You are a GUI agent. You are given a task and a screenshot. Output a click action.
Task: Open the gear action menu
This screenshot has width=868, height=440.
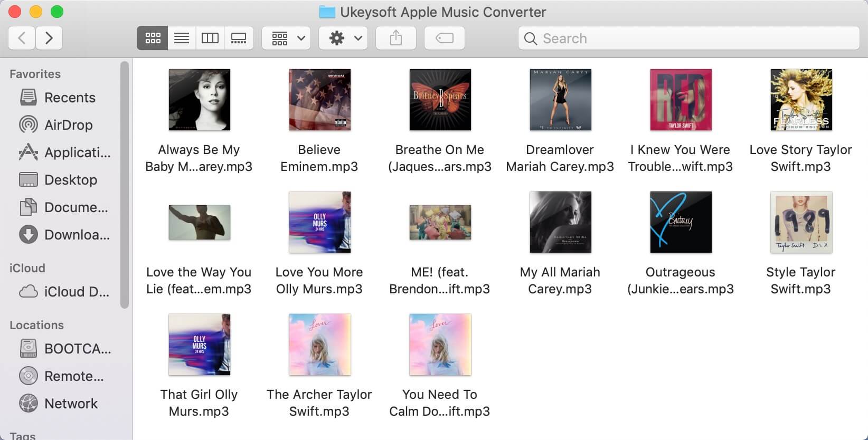tap(343, 38)
